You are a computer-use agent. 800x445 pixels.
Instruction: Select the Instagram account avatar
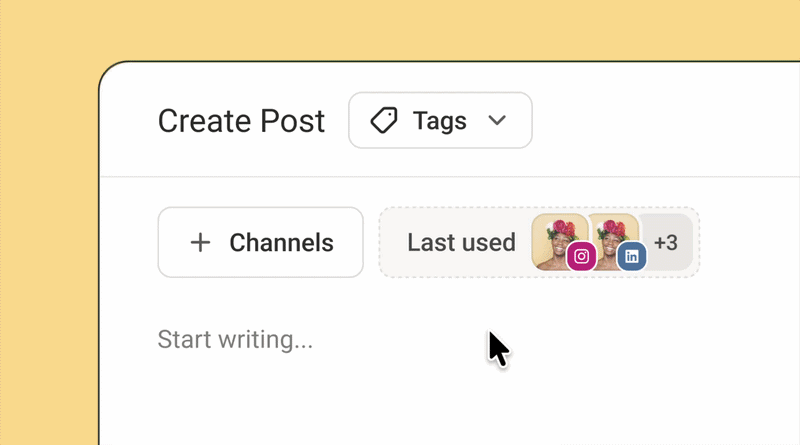[560, 241]
